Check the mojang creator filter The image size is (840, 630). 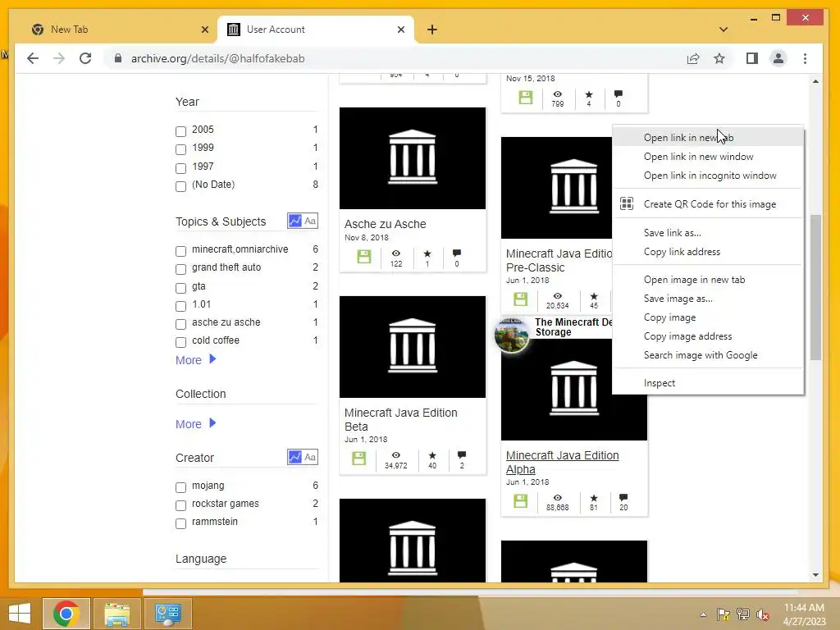coord(181,487)
